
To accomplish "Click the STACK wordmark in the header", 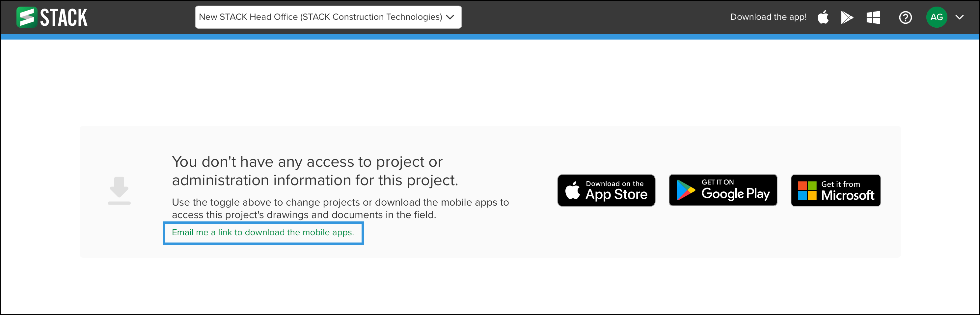I will [64, 17].
